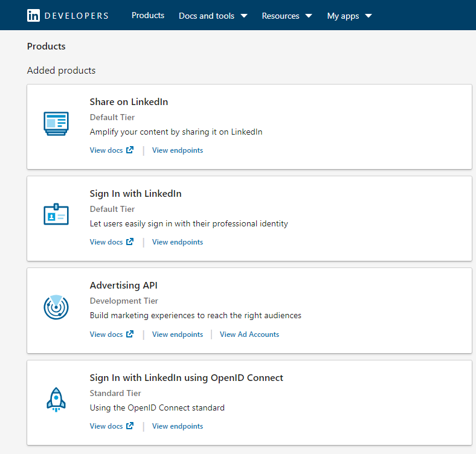The image size is (476, 454).
Task: Click the Products page heading
Action: click(46, 46)
